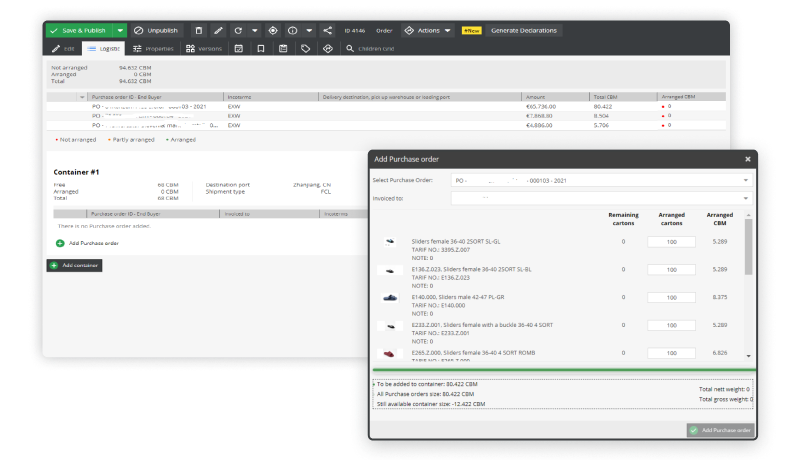Close the Add Purchase order dialog
This screenshot has height=460, width=800.
[x=747, y=159]
